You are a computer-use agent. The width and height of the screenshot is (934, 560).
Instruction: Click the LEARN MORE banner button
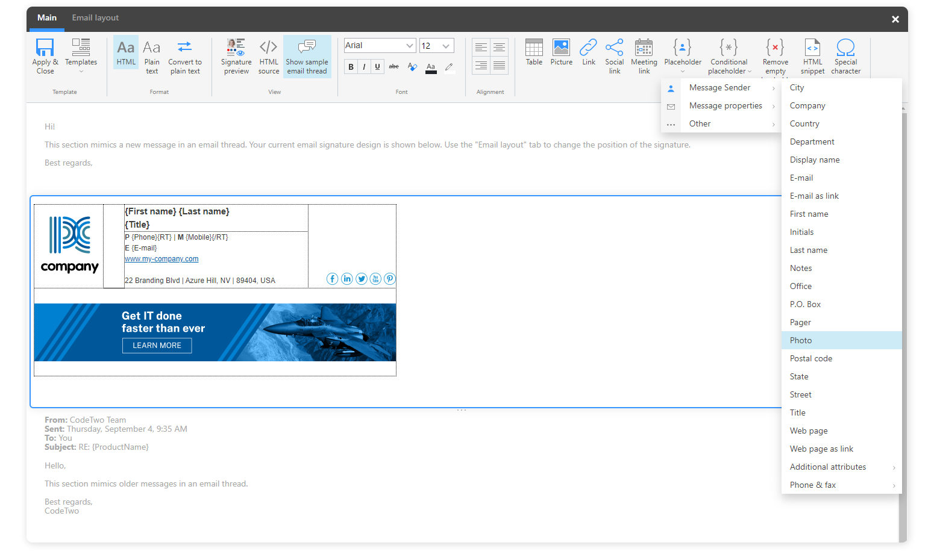(x=157, y=345)
